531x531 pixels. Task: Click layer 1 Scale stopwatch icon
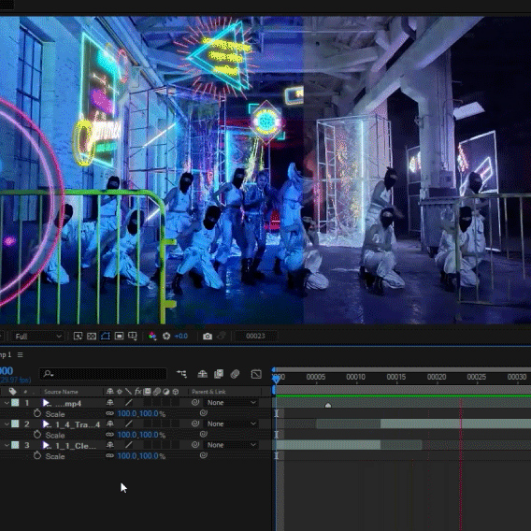point(37,413)
